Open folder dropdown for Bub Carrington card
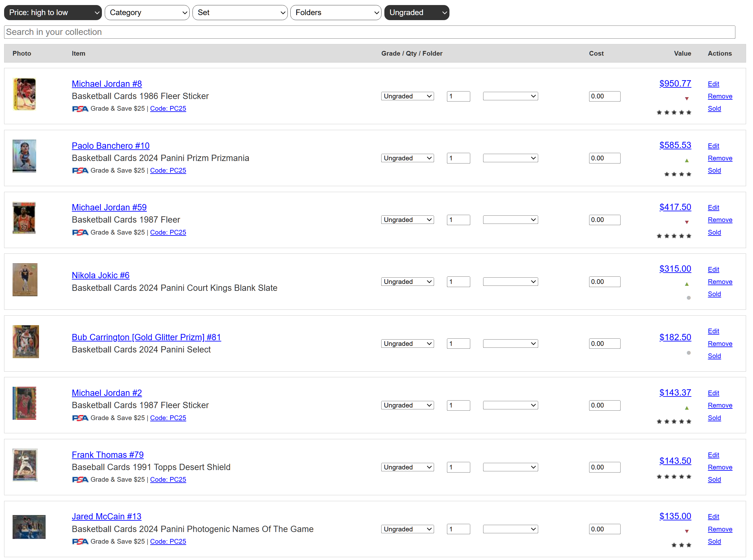The width and height of the screenshot is (753, 560). (x=510, y=344)
